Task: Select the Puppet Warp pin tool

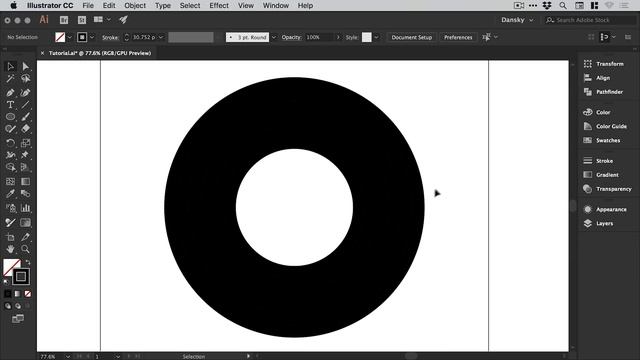Action: coord(25,155)
